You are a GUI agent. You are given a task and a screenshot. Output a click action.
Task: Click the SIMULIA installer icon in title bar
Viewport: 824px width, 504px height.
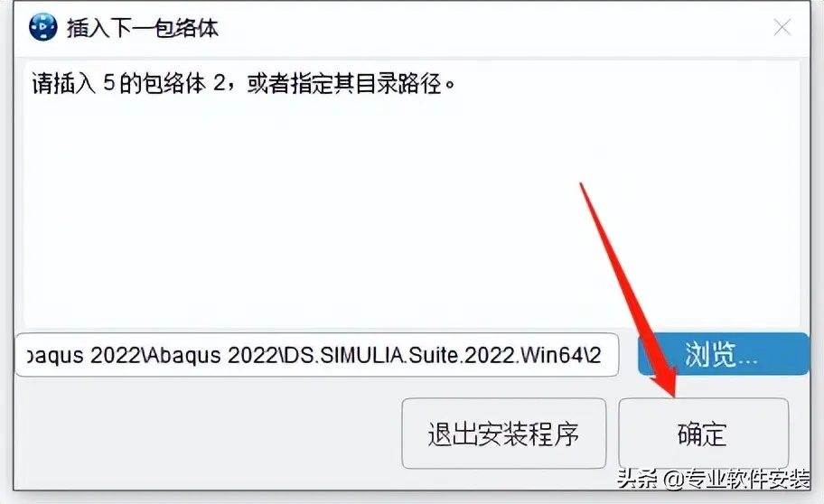point(43,27)
